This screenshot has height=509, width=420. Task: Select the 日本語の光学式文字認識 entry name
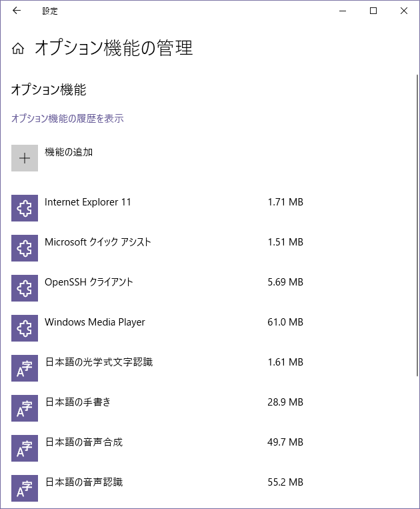99,362
